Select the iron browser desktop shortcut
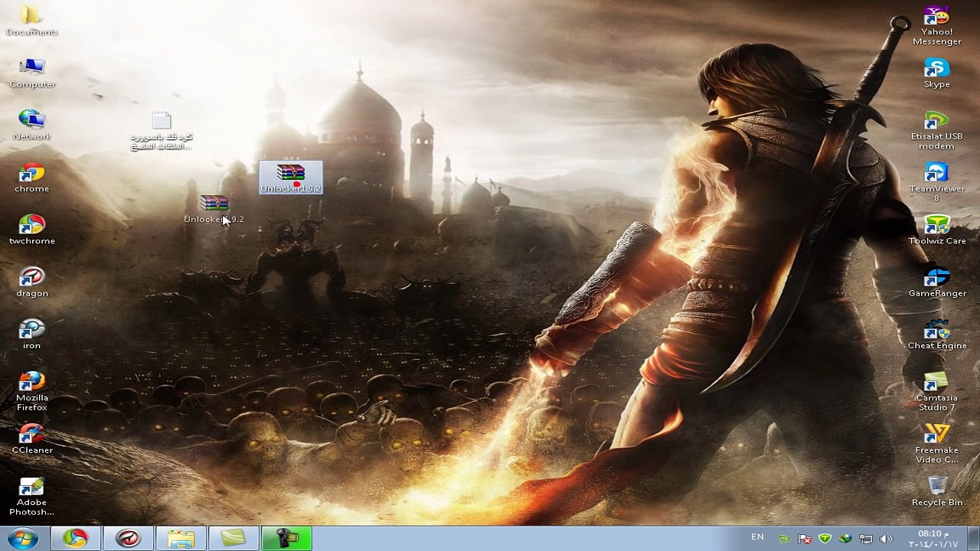 click(x=31, y=334)
